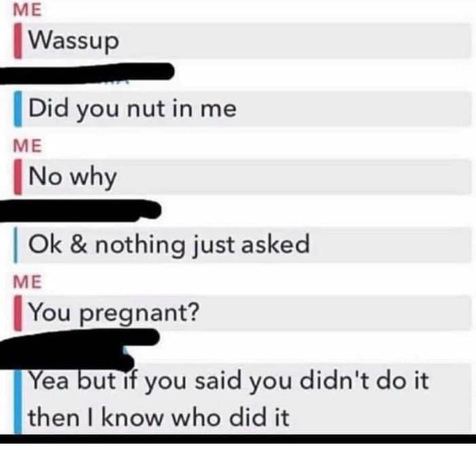Click the thin blue bar beside "Ok & nothing just asked"
Screen dimensions: 476x450
pyautogui.click(x=16, y=245)
